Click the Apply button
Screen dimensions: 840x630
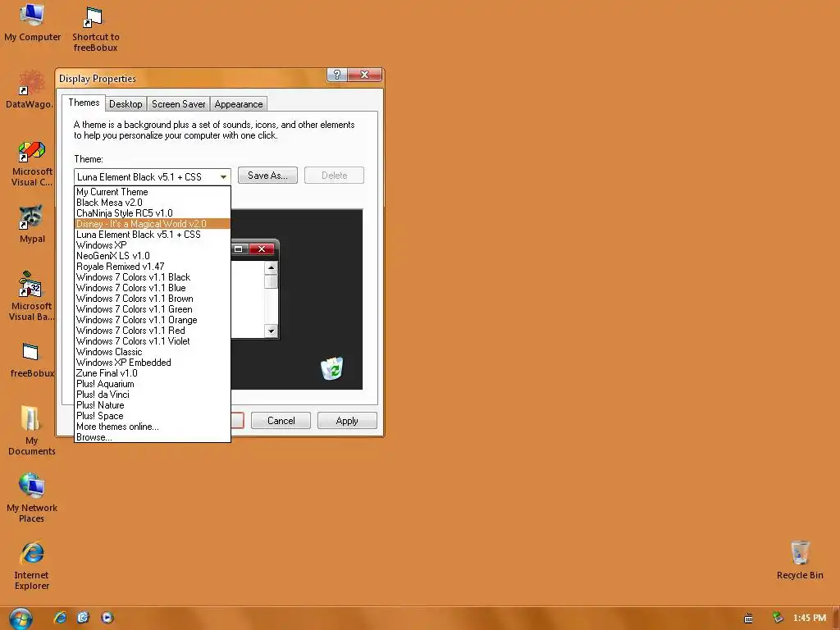(347, 421)
